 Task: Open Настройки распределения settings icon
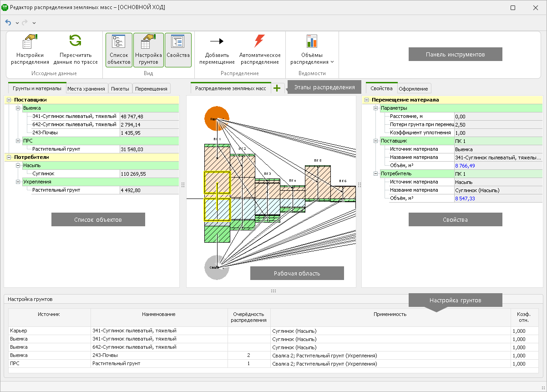(30, 42)
